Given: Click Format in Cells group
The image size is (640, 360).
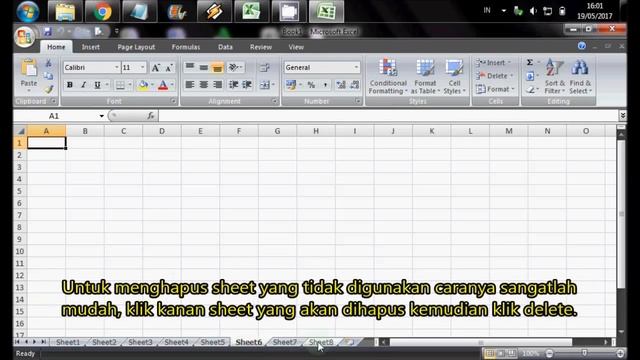Looking at the screenshot, I should coord(495,89).
